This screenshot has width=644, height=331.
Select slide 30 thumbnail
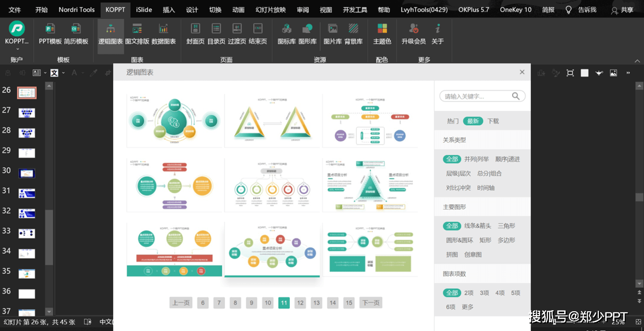[27, 174]
